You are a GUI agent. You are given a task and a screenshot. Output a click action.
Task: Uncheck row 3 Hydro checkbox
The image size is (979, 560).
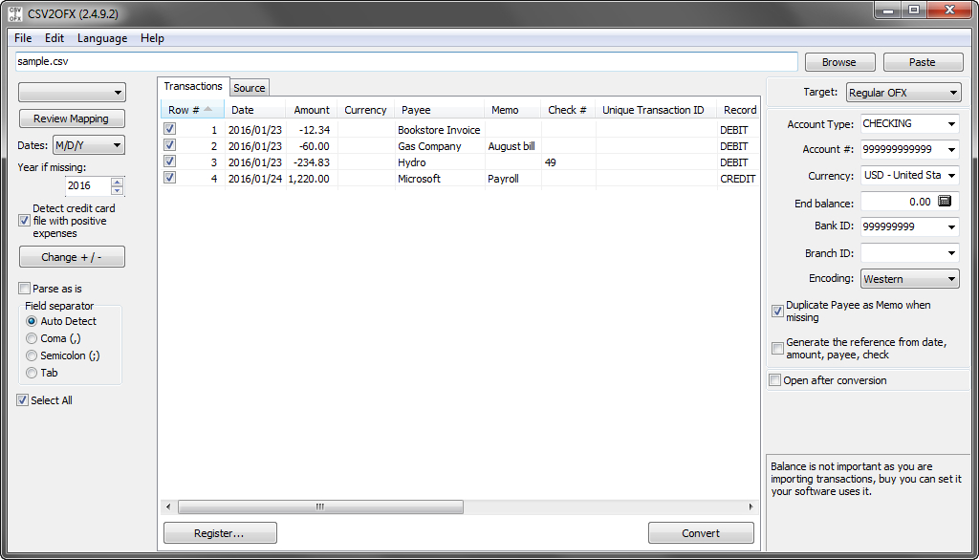169,162
